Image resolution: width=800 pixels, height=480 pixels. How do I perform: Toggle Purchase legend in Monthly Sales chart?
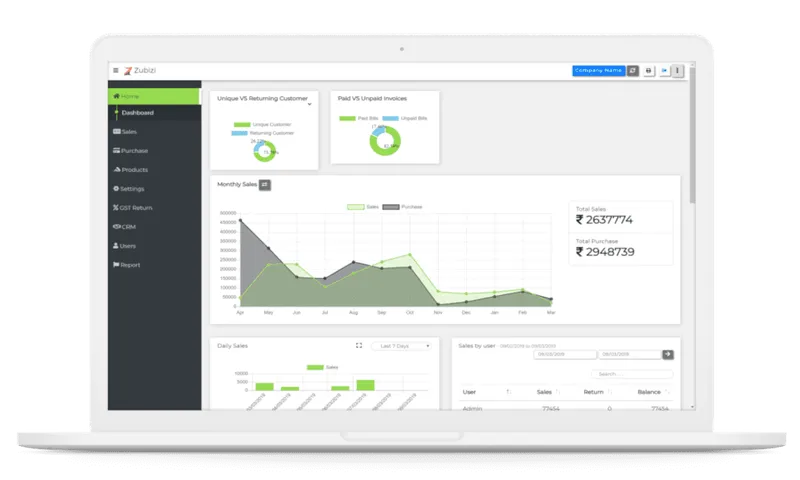[402, 207]
